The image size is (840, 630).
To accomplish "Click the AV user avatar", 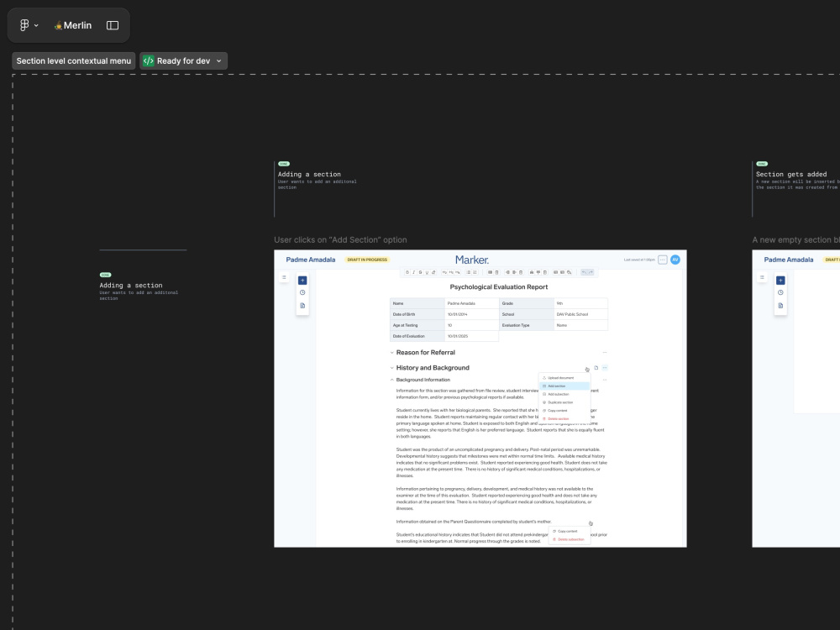I will click(x=675, y=260).
